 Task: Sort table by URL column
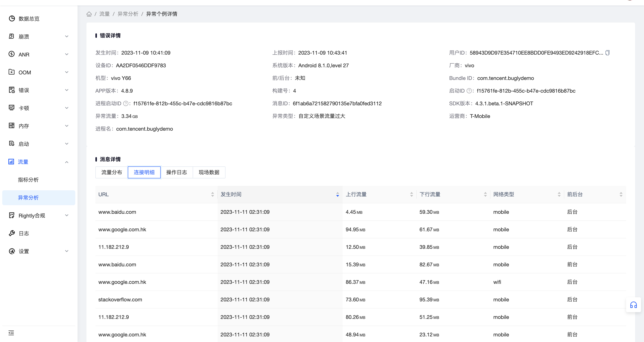point(212,195)
